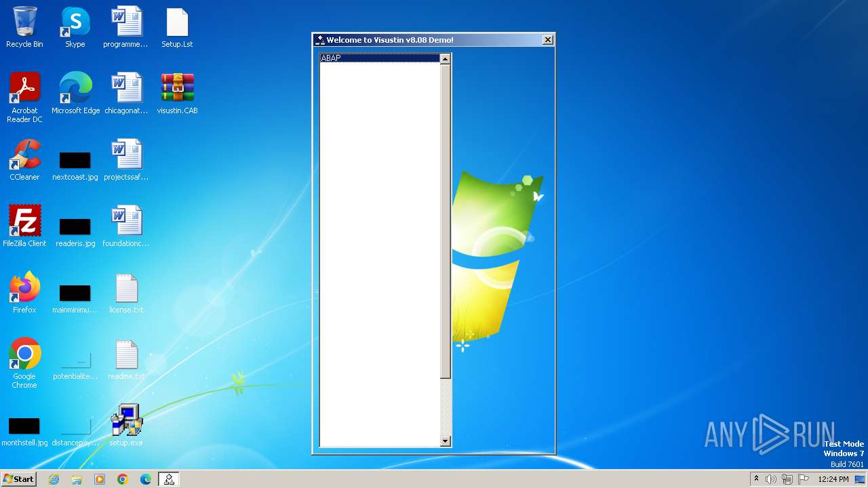Open the Recycle Bin icon
Image resolution: width=868 pixels, height=488 pixels.
click(x=24, y=28)
